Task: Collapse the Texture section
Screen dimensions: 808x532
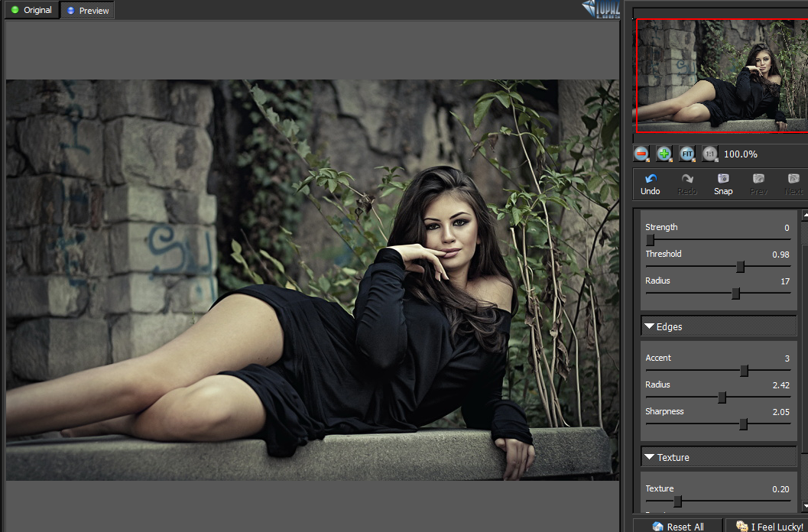Action: (x=650, y=457)
